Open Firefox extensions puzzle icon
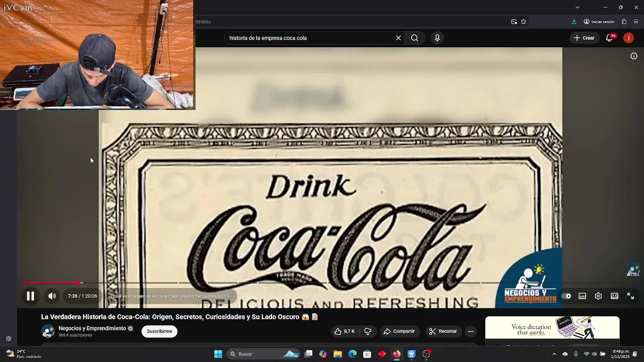Screen dimensions: 644x362 click(624, 22)
